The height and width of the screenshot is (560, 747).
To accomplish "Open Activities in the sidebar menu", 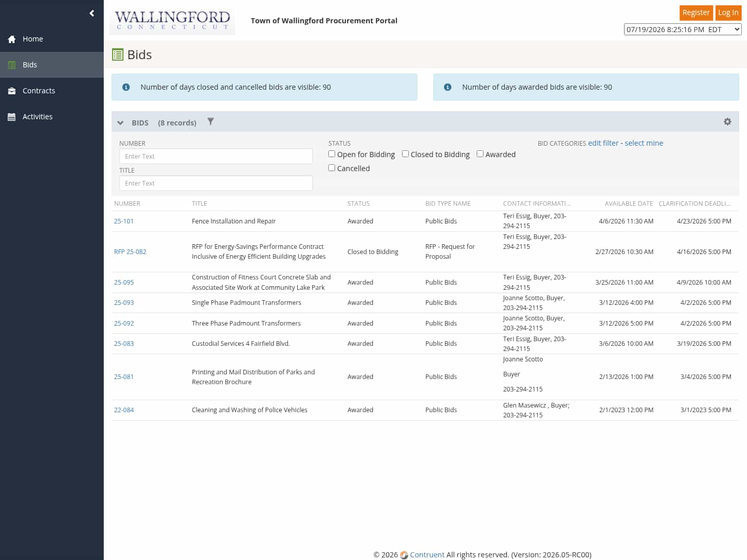I will (52, 117).
